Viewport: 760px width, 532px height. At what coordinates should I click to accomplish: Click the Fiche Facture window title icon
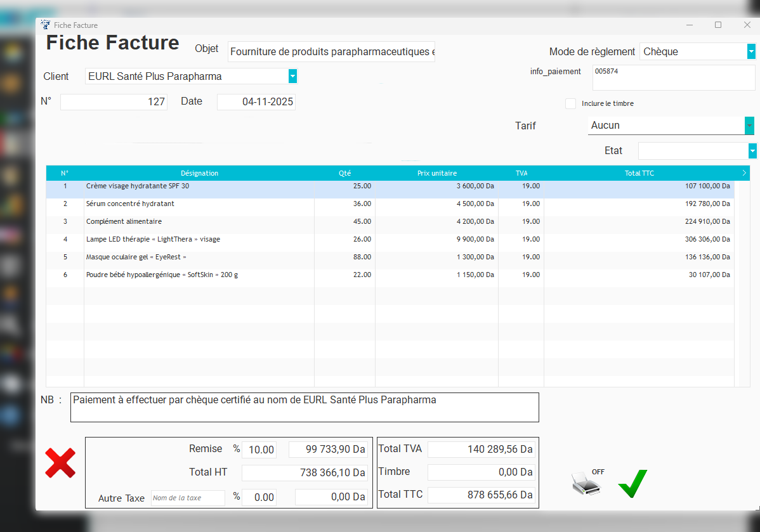(45, 25)
